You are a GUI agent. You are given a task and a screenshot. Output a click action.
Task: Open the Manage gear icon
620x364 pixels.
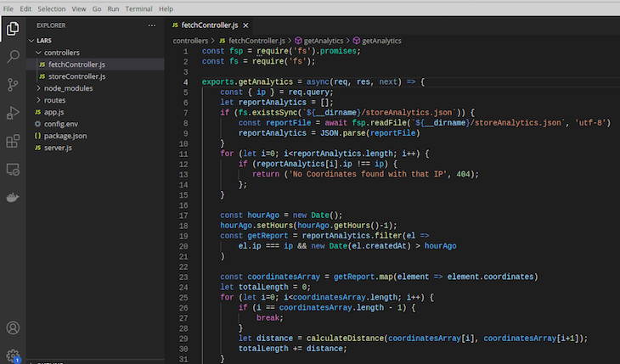13,356
